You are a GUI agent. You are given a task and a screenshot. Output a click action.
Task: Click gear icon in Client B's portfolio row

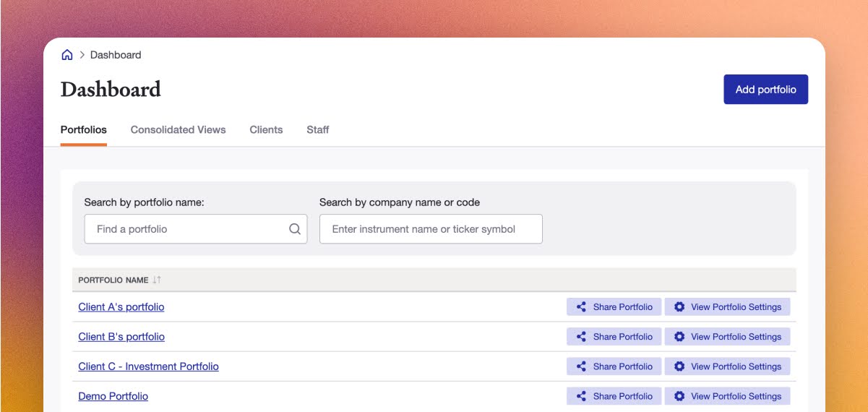[x=679, y=337]
